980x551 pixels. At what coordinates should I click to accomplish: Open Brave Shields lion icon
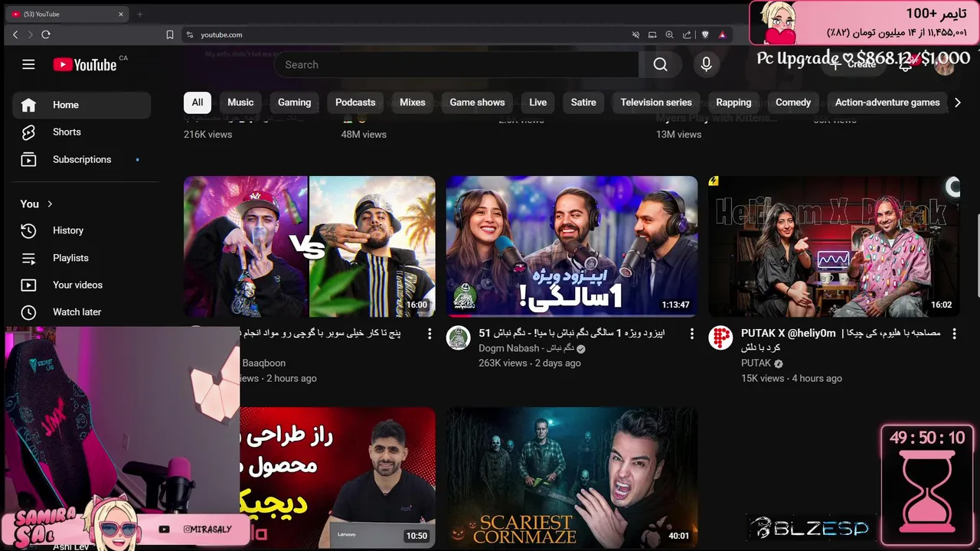[704, 34]
